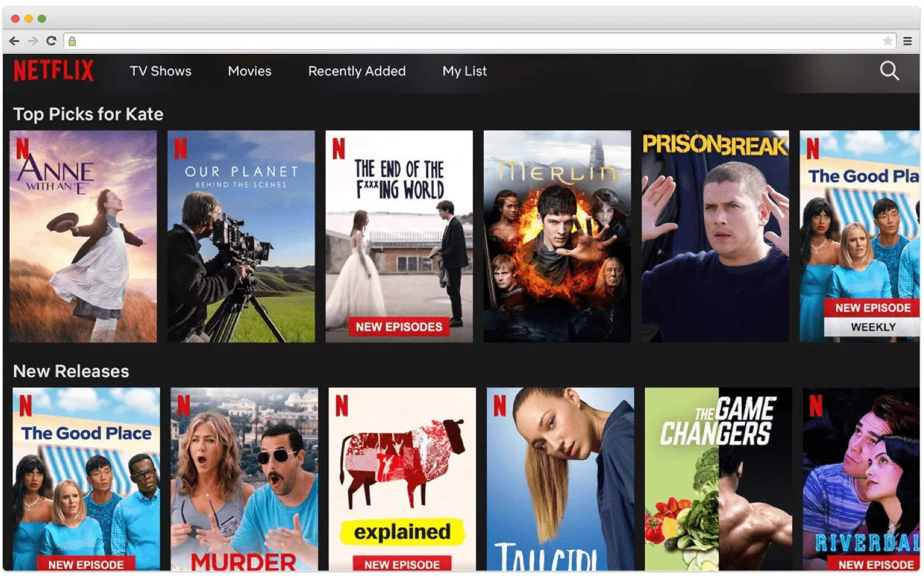Click the New Releases heading
The width and height of the screenshot is (924, 578).
pyautogui.click(x=71, y=371)
